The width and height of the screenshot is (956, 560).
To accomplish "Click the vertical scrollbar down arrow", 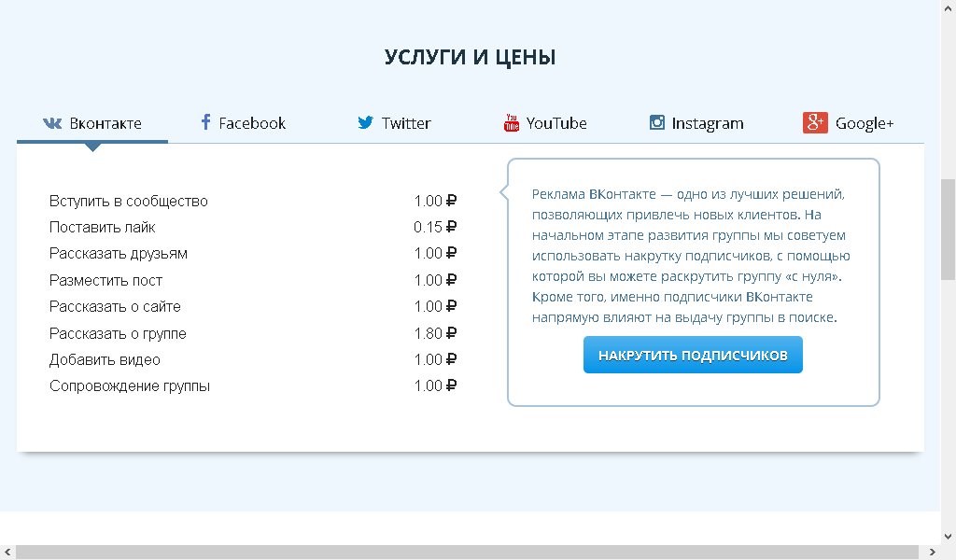I will coord(949,537).
